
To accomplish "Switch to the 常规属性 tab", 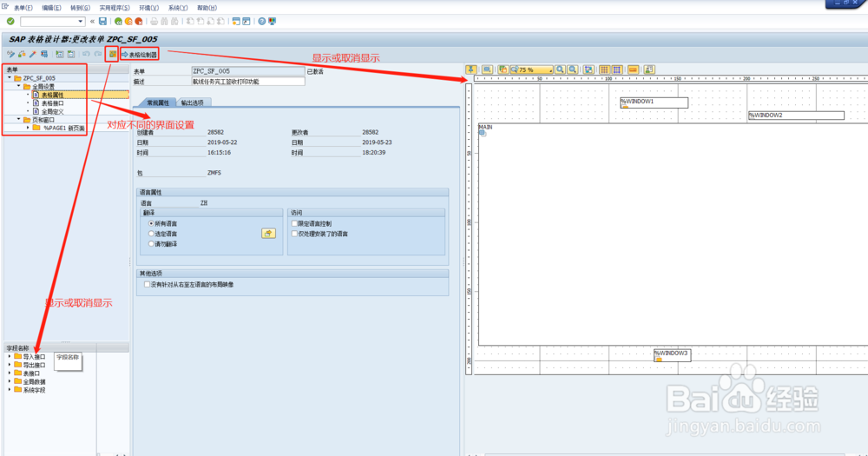I will 157,102.
